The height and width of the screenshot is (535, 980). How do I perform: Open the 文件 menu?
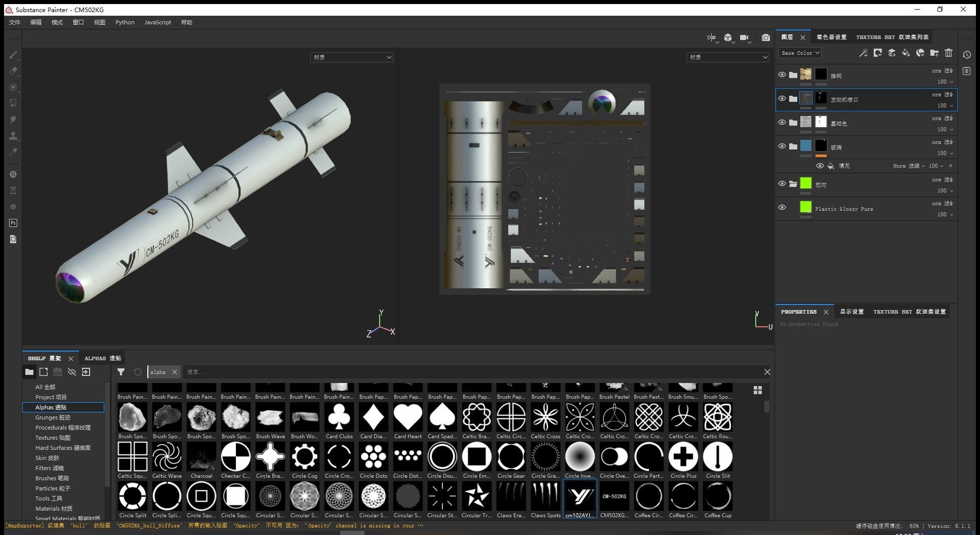click(x=15, y=22)
